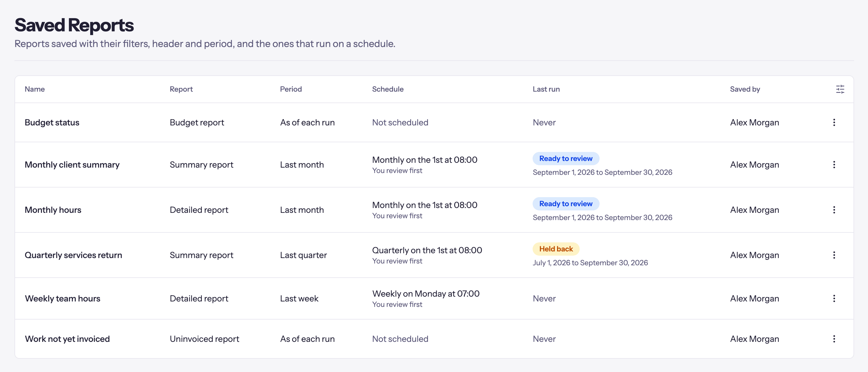Open the Work not yet invoiced report
Image resolution: width=868 pixels, height=372 pixels.
[x=67, y=339]
